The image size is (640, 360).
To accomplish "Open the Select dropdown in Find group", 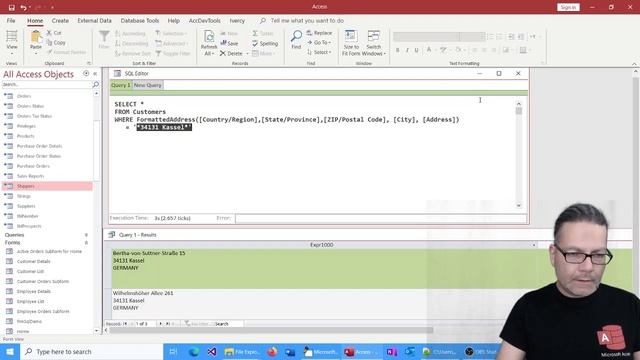I will (319, 52).
